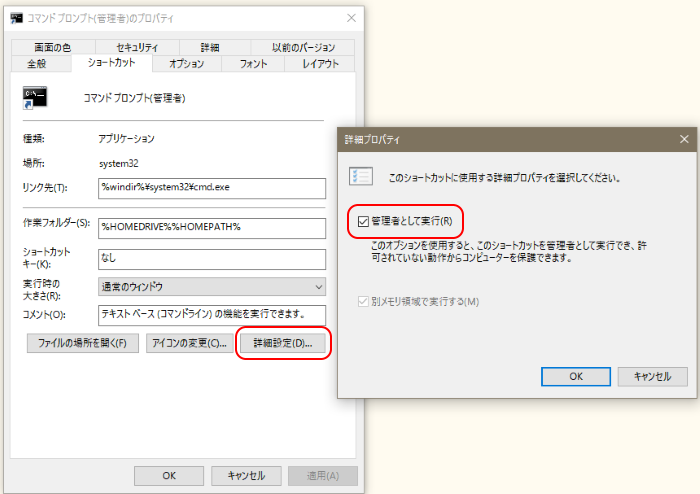The image size is (700, 494).
Task: Open the レイアウト tab
Action: pyautogui.click(x=320, y=64)
